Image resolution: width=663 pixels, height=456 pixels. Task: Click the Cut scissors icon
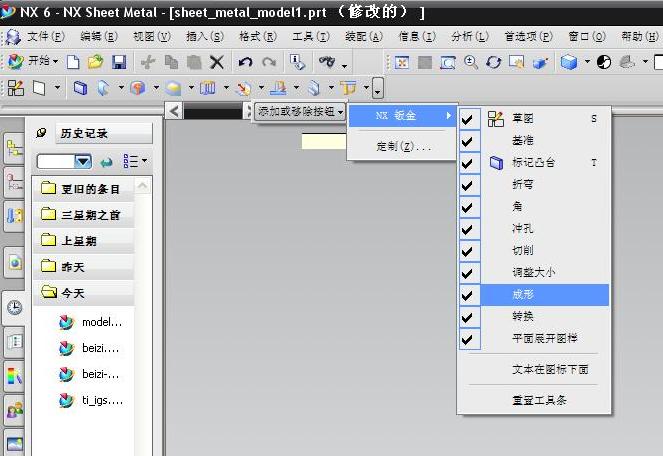point(148,63)
